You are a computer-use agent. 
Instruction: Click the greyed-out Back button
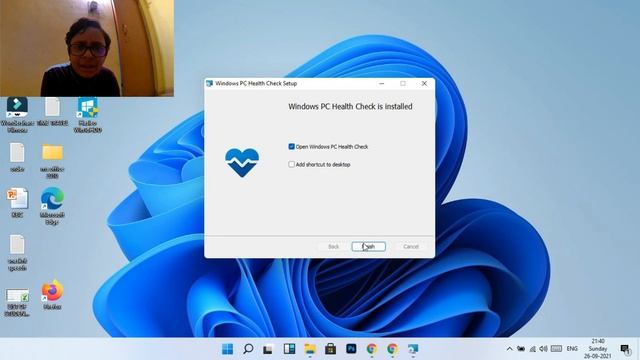tap(333, 247)
